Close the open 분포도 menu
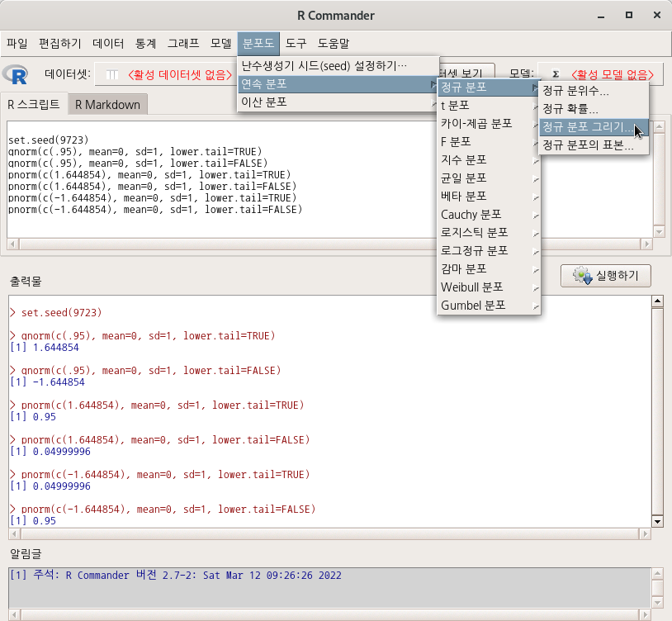Image resolution: width=672 pixels, height=621 pixels. click(x=258, y=43)
